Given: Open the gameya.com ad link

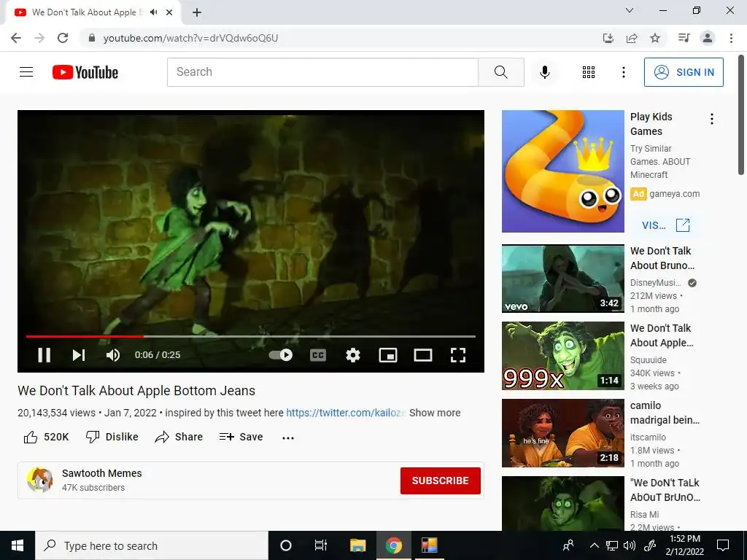Looking at the screenshot, I should (674, 194).
